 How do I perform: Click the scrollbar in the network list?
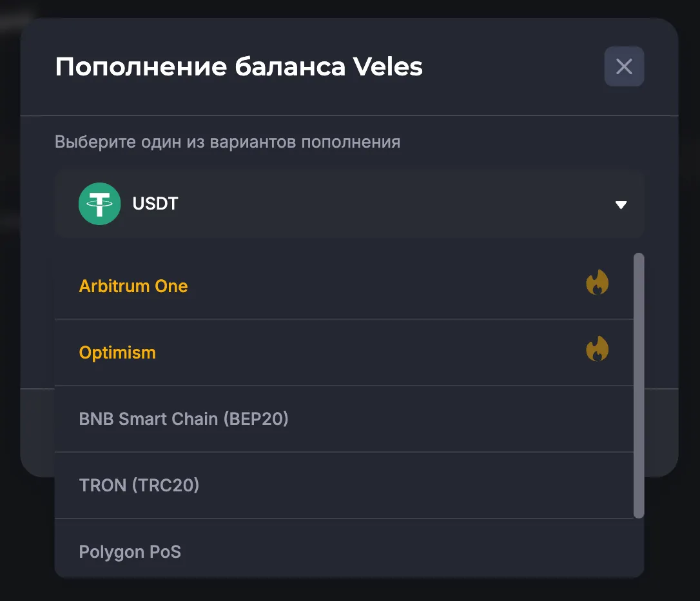click(639, 386)
